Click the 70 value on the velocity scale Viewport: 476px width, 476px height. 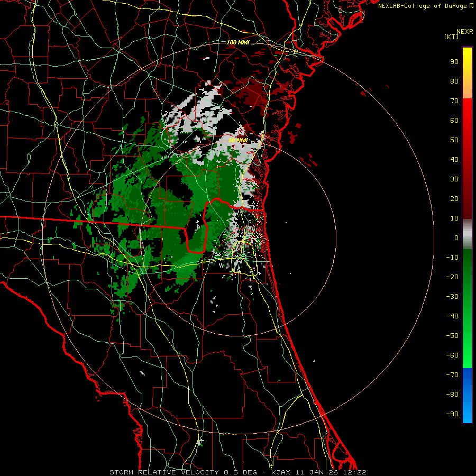point(454,101)
